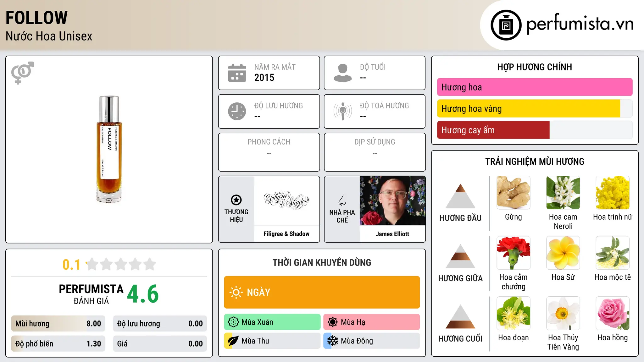Click the release year 2015 value

[264, 78]
